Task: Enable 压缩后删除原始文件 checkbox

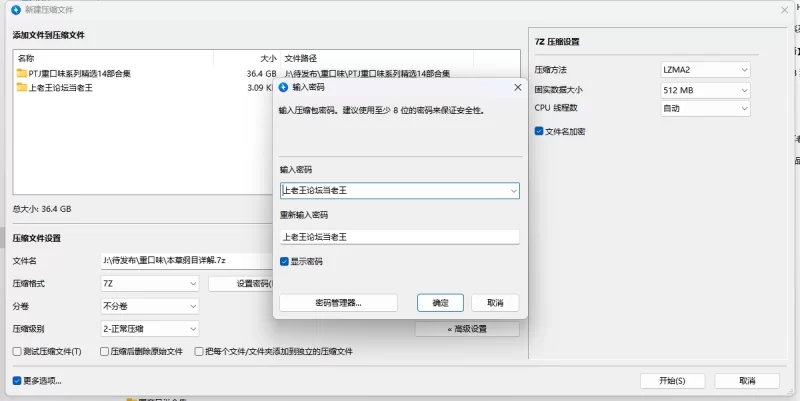Action: (x=104, y=352)
